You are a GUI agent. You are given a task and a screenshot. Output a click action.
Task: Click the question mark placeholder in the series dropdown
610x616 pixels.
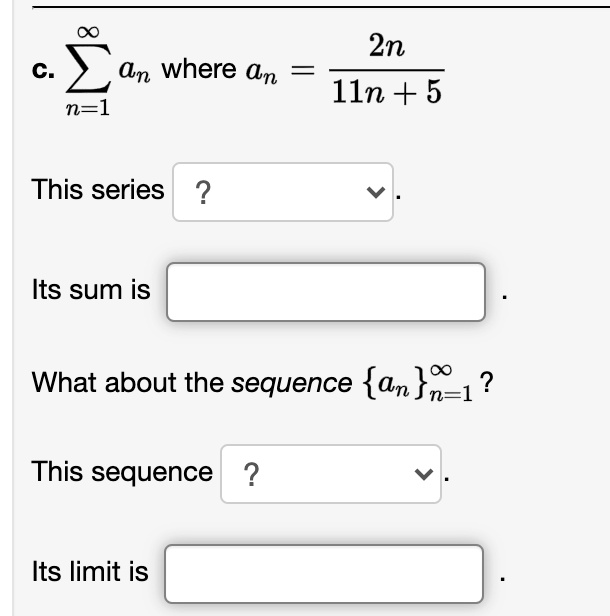(203, 192)
